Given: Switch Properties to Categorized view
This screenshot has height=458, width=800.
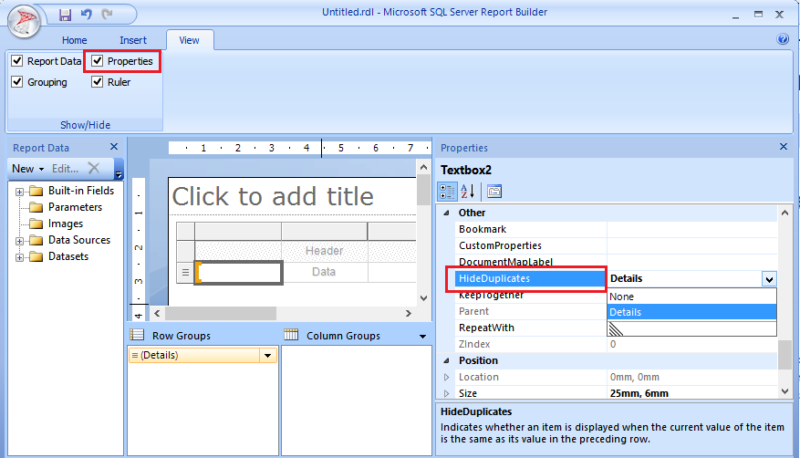Looking at the screenshot, I should click(x=450, y=191).
